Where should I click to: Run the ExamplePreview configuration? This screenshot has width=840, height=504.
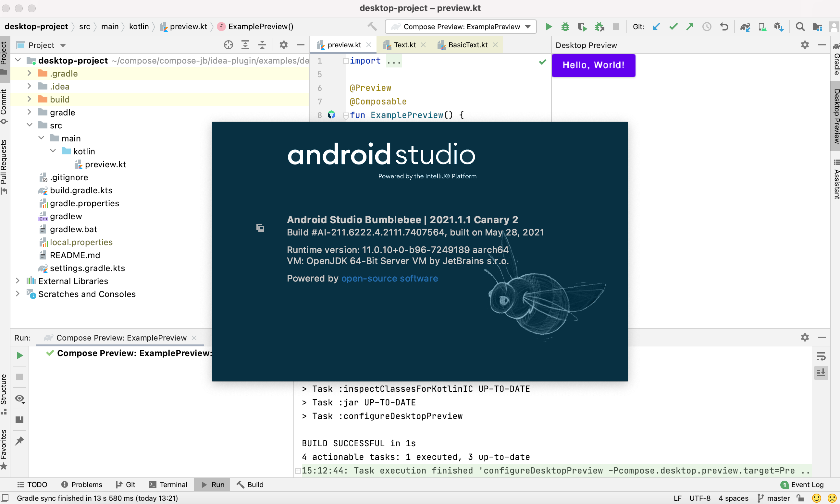pyautogui.click(x=548, y=27)
